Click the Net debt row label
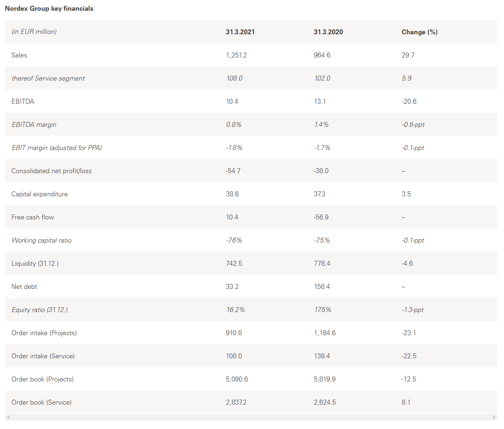The height and width of the screenshot is (429, 504). (x=24, y=286)
